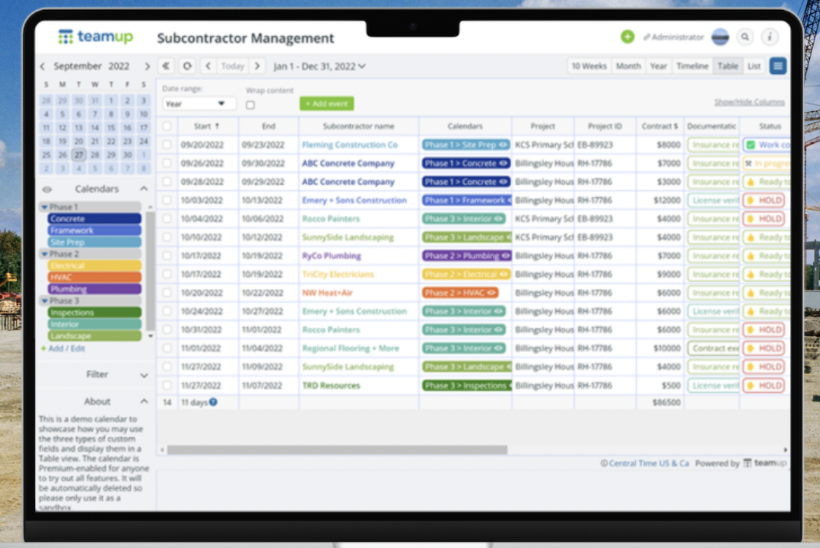Collapse the Phase 1 folder
The width and height of the screenshot is (820, 548).
coord(44,207)
